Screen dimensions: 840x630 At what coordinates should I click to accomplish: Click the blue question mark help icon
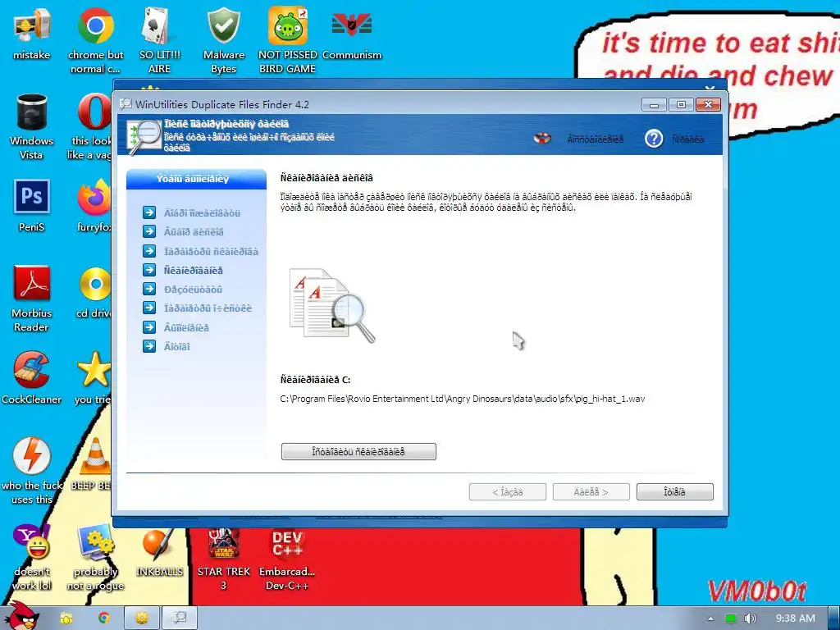click(x=654, y=139)
